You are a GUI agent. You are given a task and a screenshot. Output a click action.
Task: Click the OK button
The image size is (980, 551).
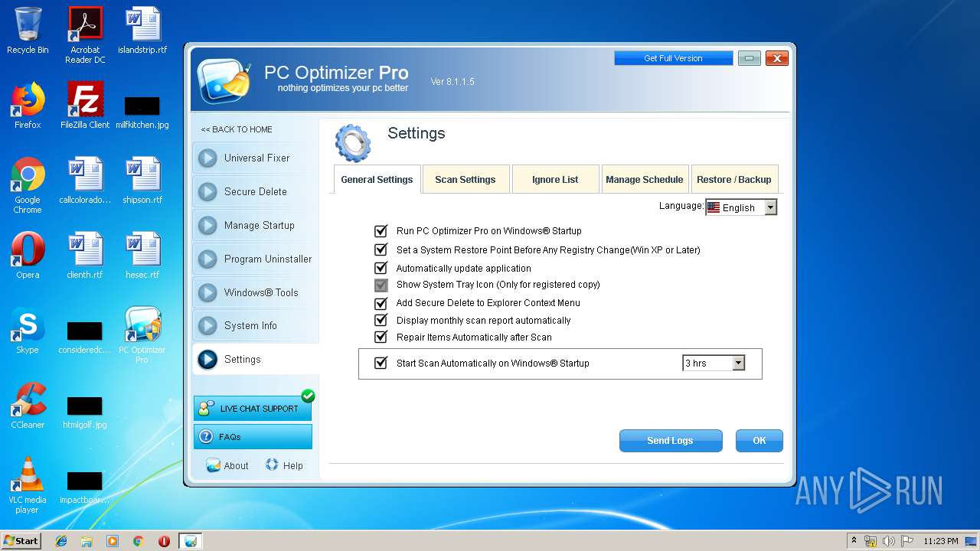(759, 441)
